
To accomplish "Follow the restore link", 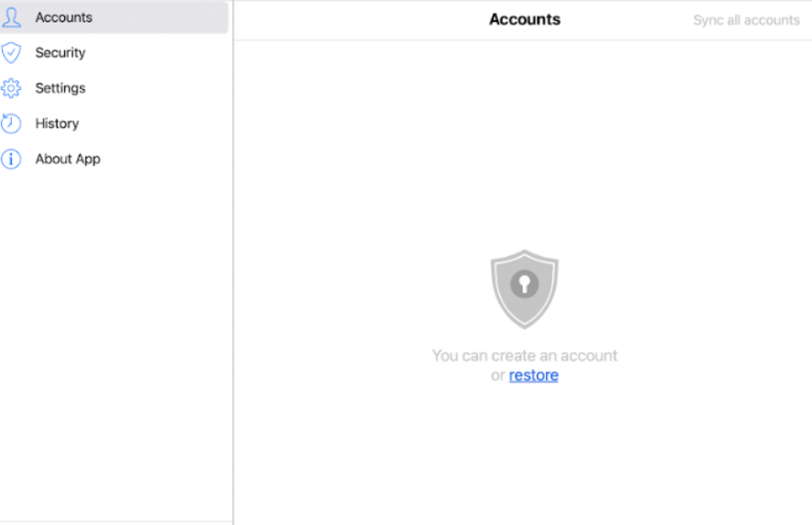I will click(533, 375).
